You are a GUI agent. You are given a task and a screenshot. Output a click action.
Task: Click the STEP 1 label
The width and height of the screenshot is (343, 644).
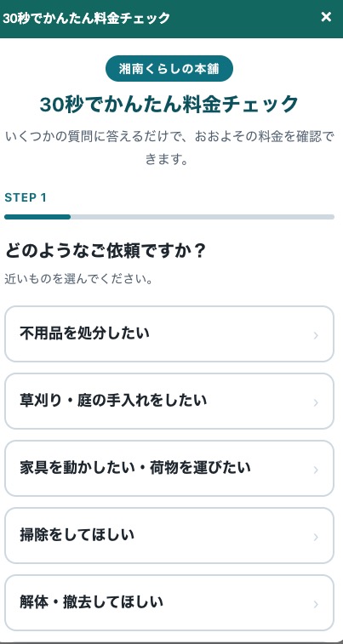(26, 198)
